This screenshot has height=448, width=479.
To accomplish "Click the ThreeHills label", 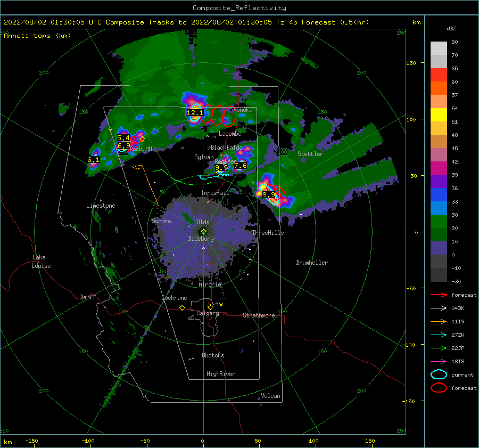I will [x=268, y=233].
